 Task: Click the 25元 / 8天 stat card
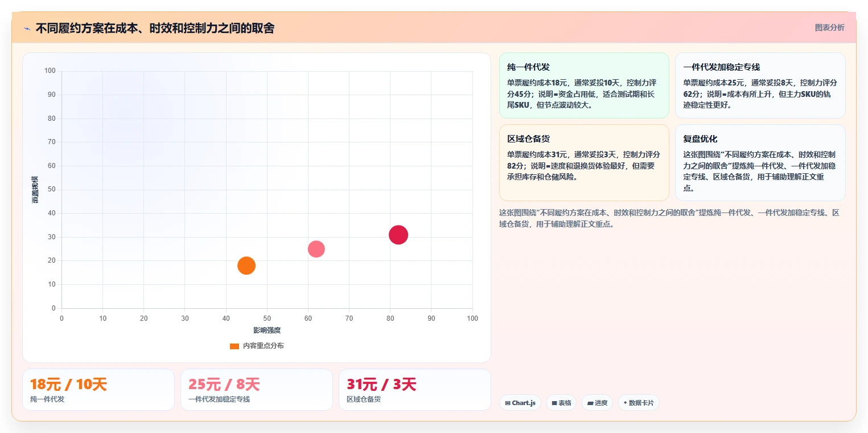257,390
